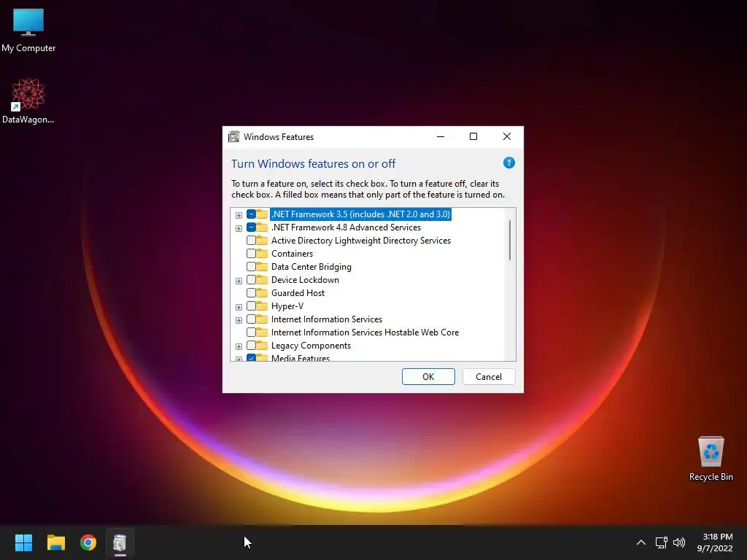The height and width of the screenshot is (560, 747).
Task: Enable the Containers checkbox
Action: [x=251, y=253]
